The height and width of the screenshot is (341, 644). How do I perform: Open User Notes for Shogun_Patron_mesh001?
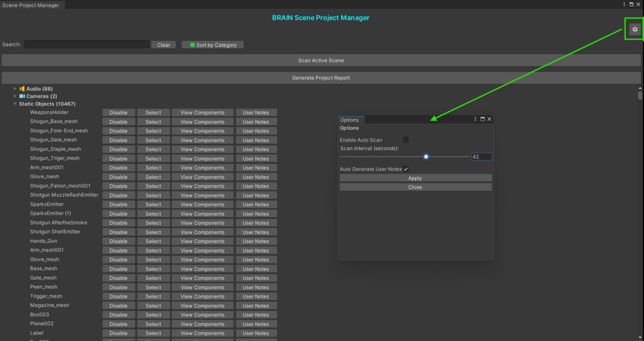tap(256, 186)
